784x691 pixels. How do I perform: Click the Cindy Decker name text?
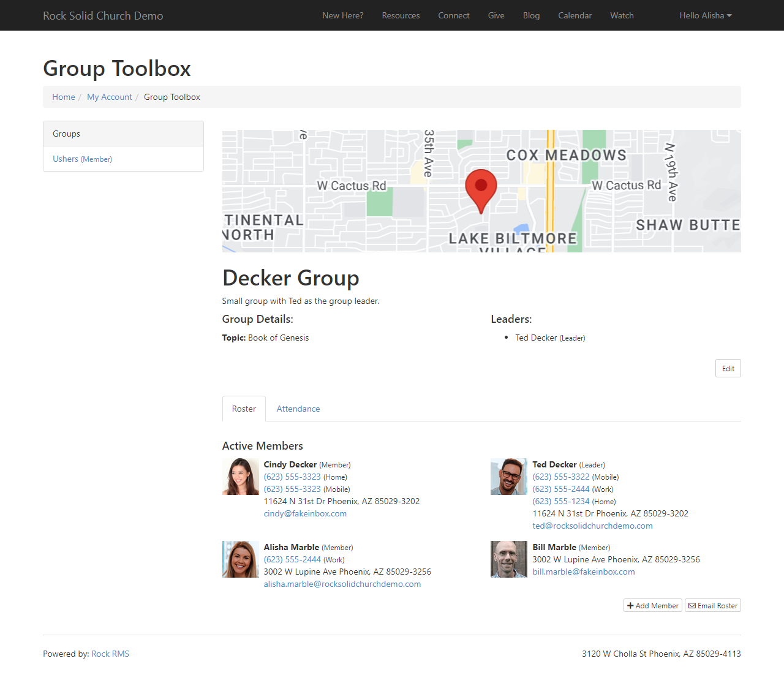(x=290, y=464)
